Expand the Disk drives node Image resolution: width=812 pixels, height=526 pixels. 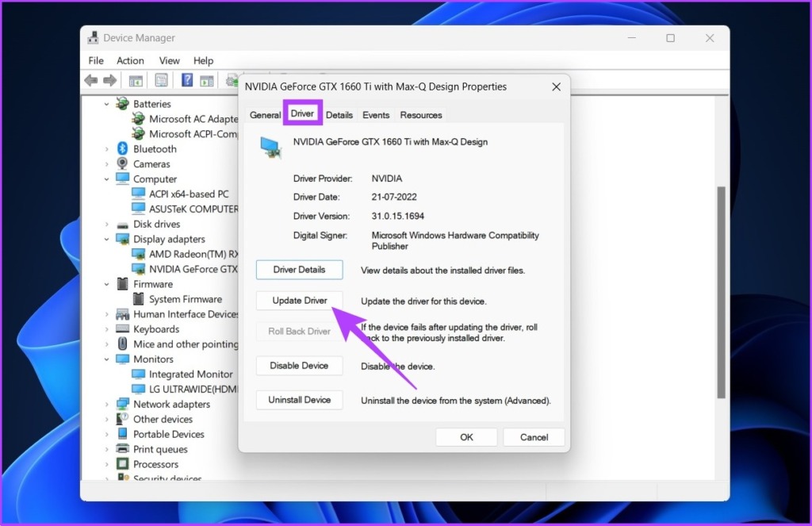(x=107, y=225)
